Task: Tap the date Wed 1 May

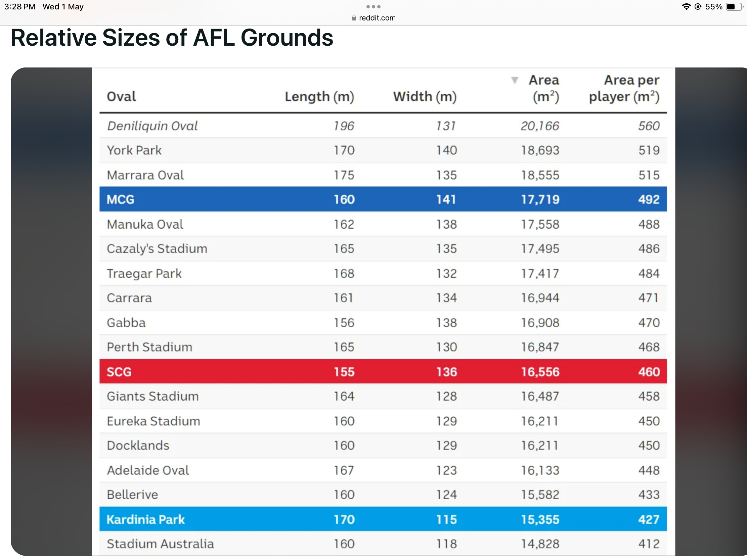Action: pyautogui.click(x=63, y=7)
